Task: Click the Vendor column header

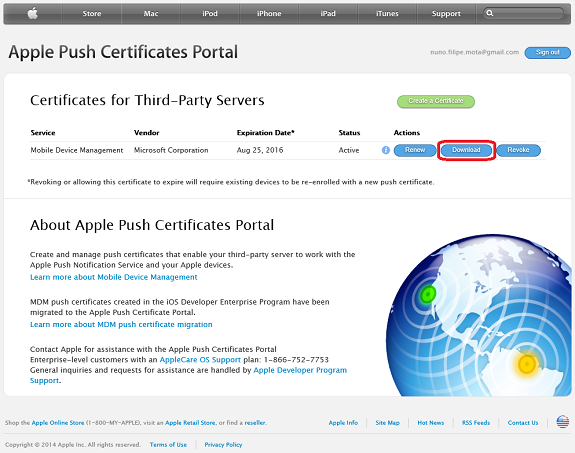Action: coord(147,133)
